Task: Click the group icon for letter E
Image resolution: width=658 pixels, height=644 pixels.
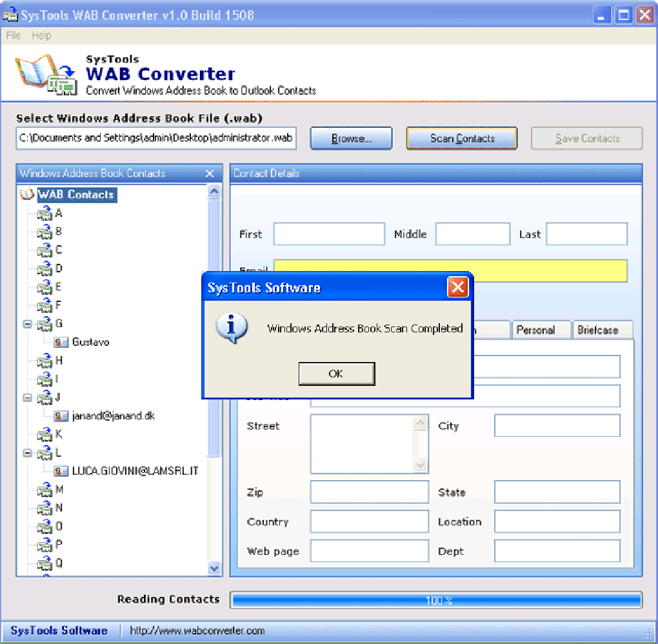Action: [x=45, y=287]
